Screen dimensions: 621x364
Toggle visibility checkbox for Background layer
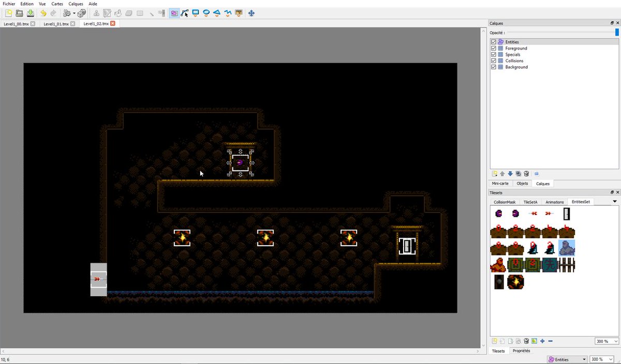point(494,67)
